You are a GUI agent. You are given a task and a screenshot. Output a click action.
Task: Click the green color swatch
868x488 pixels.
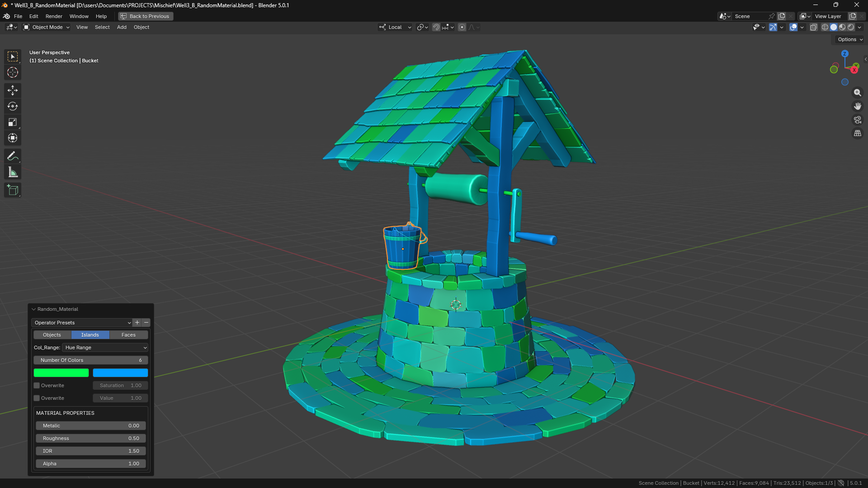pos(61,373)
